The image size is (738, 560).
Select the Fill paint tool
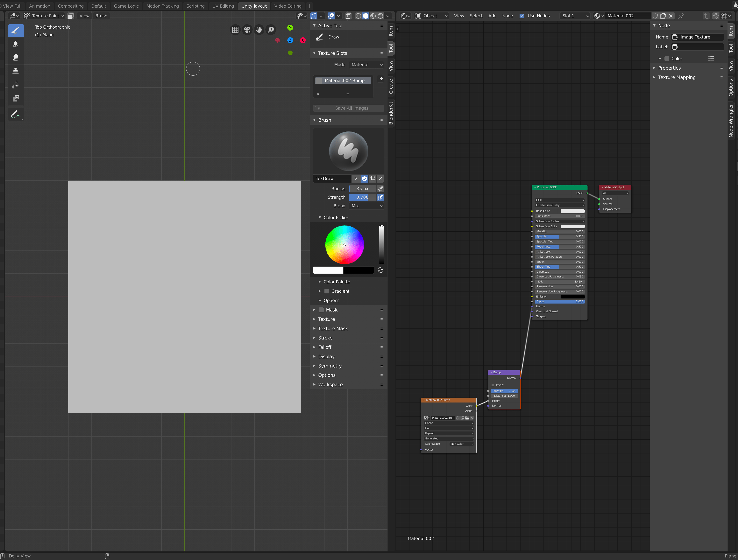(x=16, y=84)
